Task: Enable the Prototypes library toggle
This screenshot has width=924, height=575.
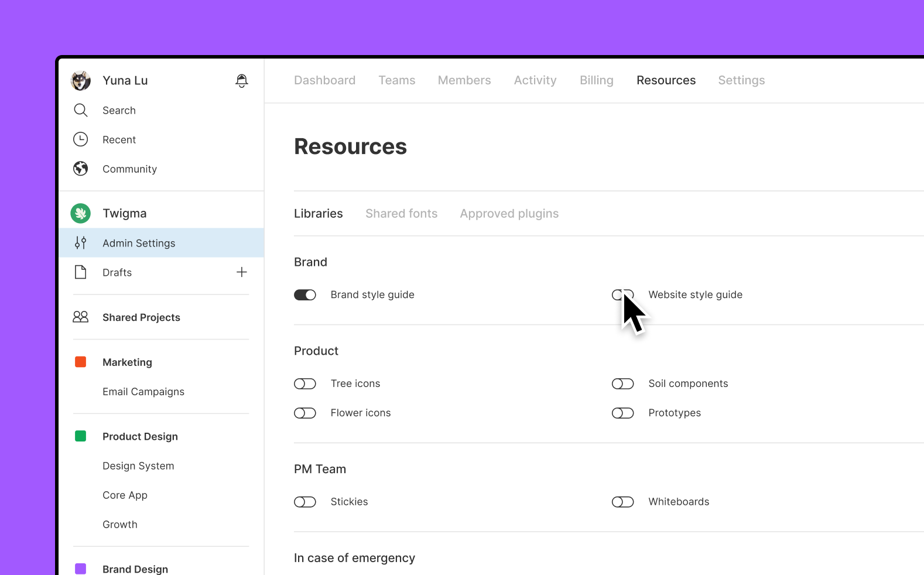Action: pyautogui.click(x=622, y=413)
